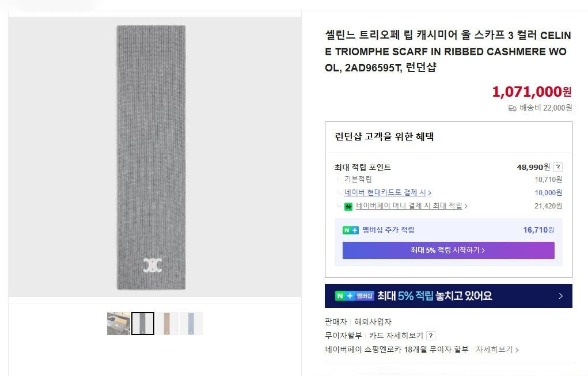Select the boxed product photo thumbnail
Image resolution: width=588 pixels, height=376 pixels.
click(x=119, y=324)
